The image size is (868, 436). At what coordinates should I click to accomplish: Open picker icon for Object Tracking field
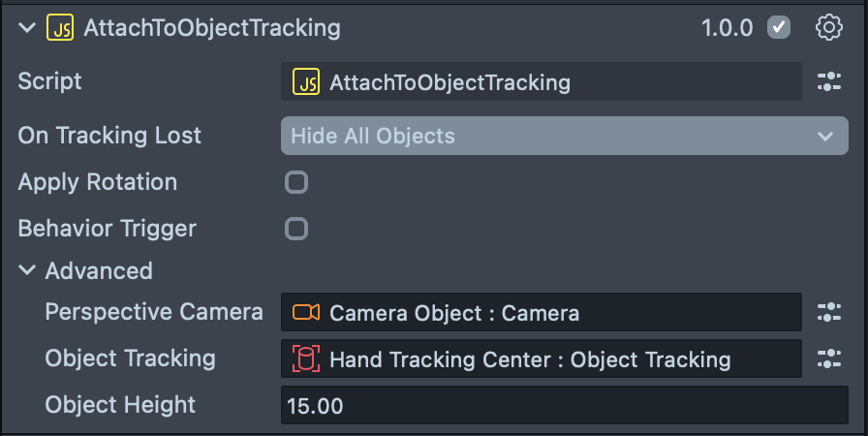click(828, 358)
